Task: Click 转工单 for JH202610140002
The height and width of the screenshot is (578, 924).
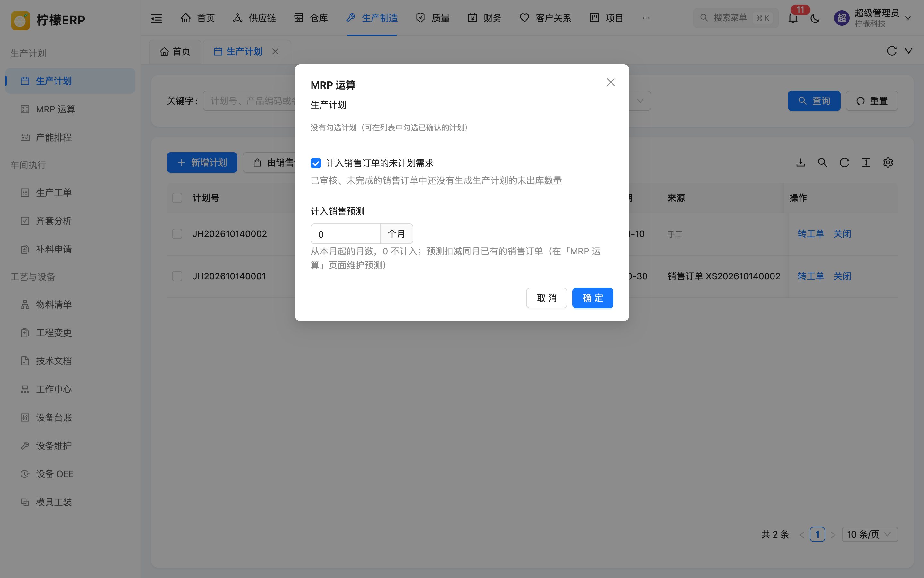Action: click(811, 233)
